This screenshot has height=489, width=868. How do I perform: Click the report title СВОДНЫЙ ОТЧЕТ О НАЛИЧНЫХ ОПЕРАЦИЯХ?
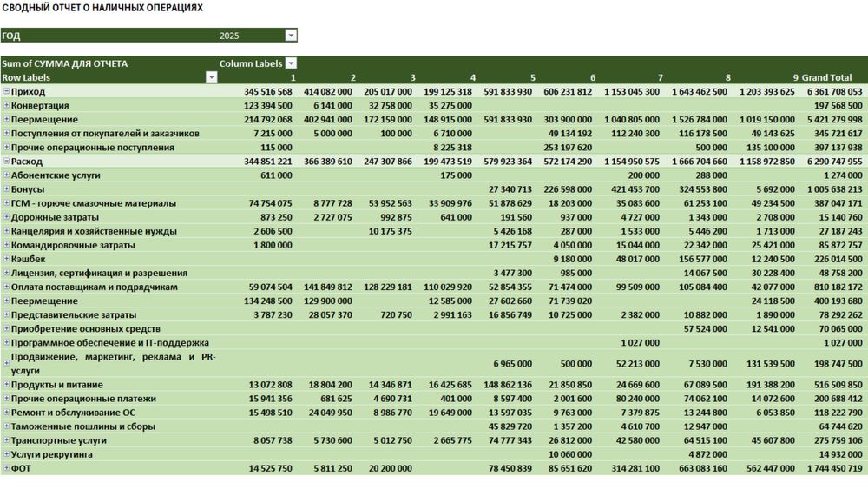(102, 7)
